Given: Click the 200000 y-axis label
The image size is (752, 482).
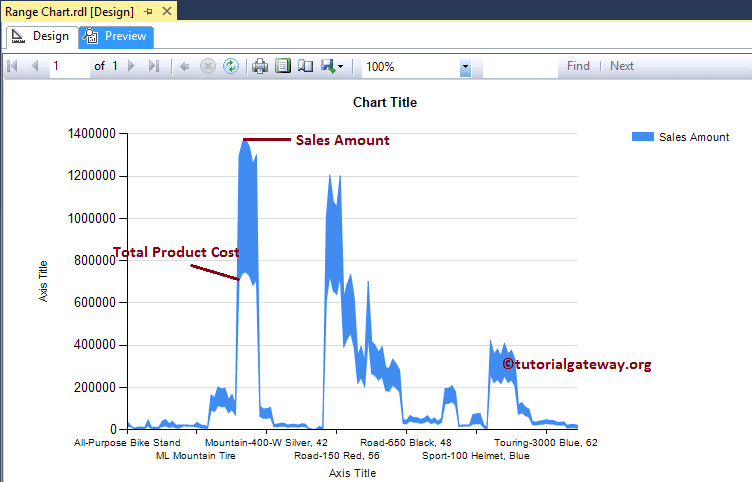Looking at the screenshot, I should click(95, 387).
